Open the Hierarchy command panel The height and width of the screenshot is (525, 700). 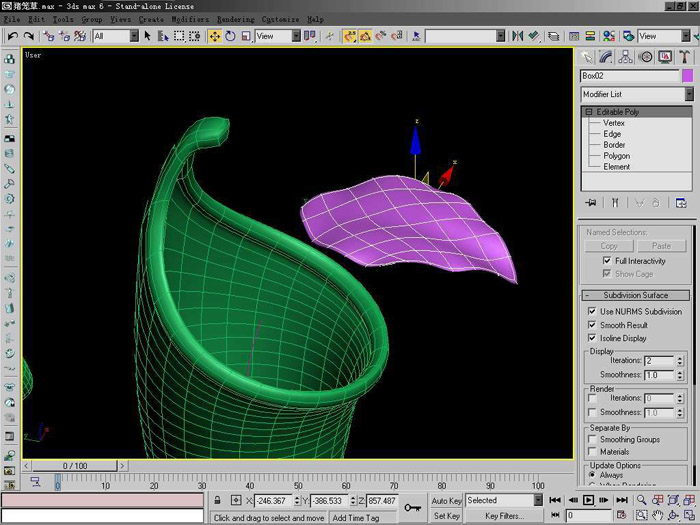click(625, 57)
